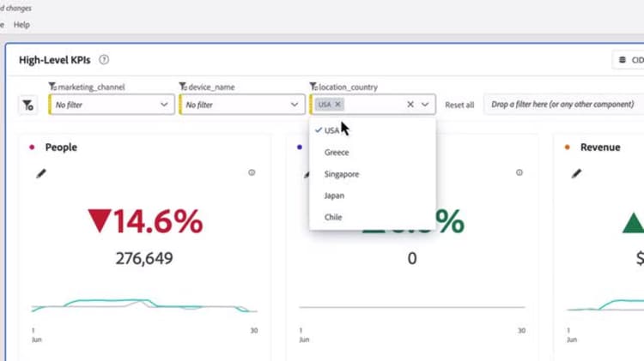
Task: Remove the USA tag from location_country
Action: [x=337, y=105]
